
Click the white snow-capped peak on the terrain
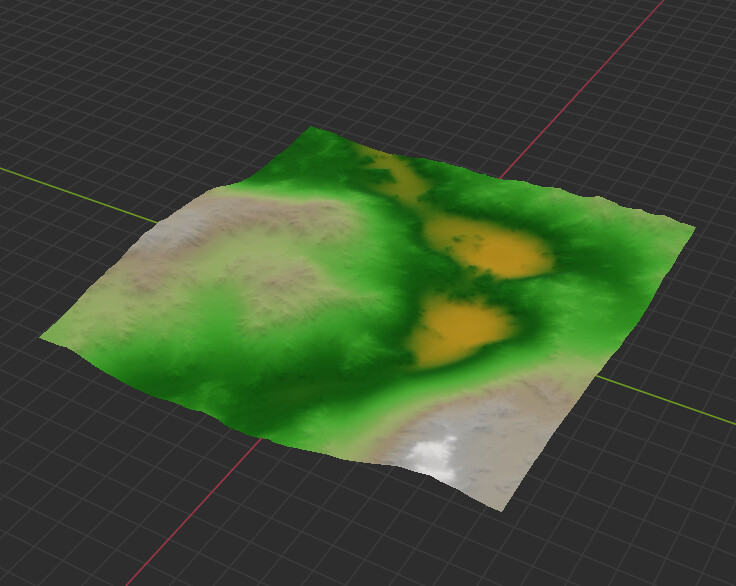(432, 456)
